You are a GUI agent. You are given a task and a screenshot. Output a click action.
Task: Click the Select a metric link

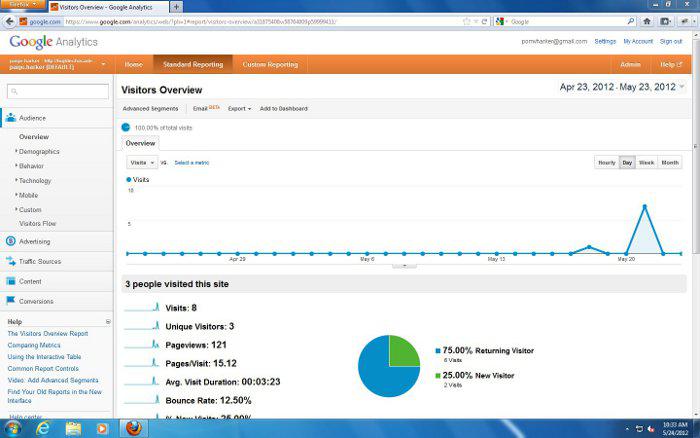191,162
